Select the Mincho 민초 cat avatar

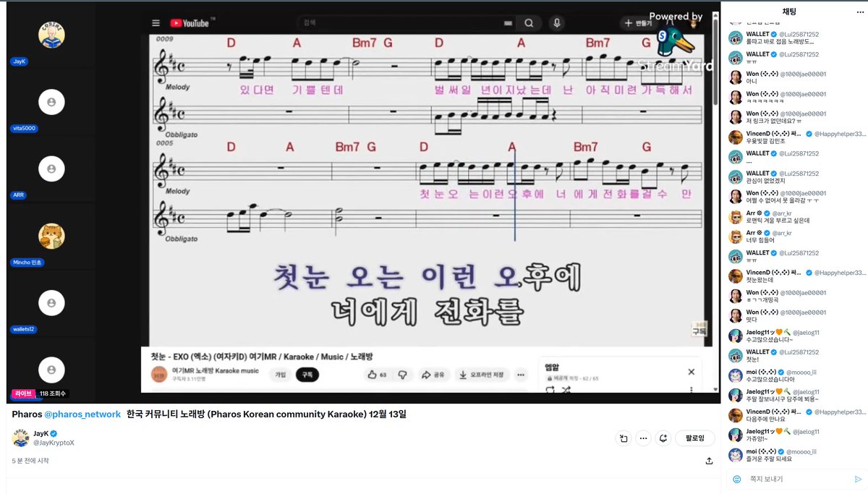coord(51,236)
